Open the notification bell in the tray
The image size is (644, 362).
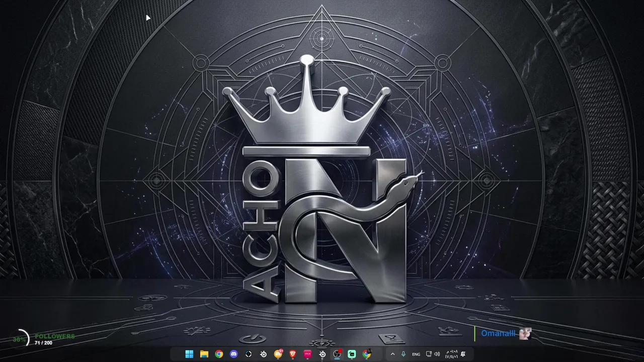coord(463,354)
